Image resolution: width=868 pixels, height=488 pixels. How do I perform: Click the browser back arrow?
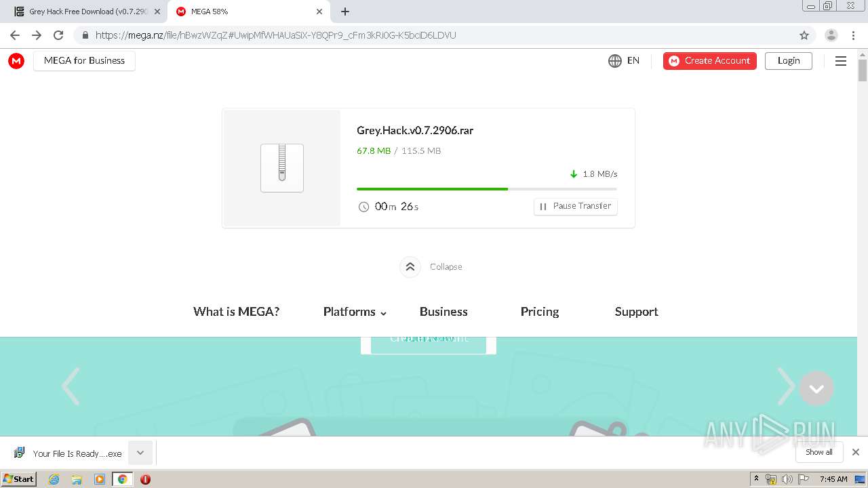click(x=15, y=35)
